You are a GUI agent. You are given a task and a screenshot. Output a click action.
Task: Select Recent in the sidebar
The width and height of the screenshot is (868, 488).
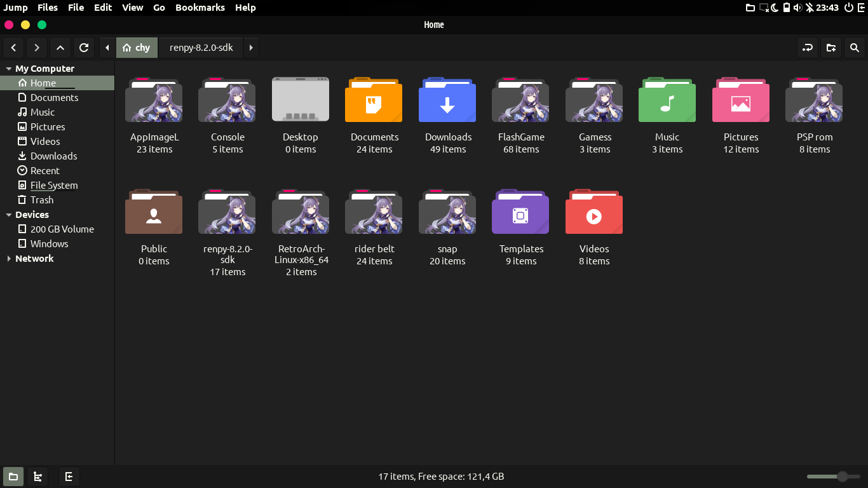(x=57, y=170)
